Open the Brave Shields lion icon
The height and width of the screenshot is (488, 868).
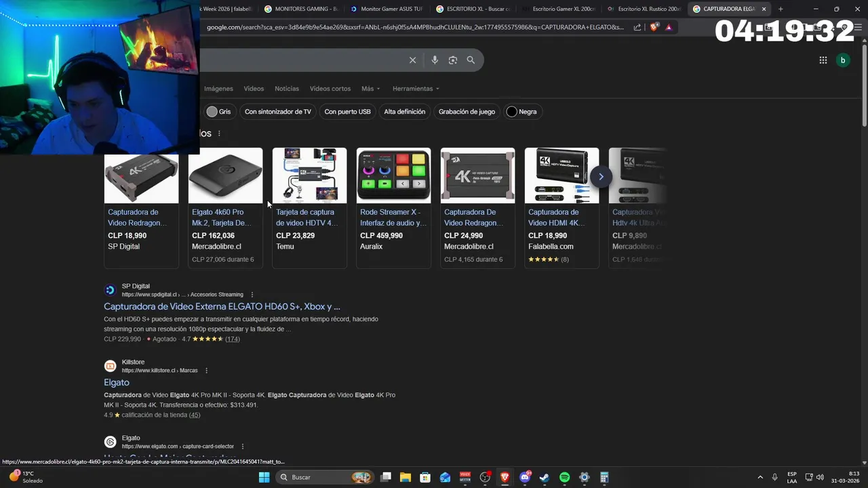[x=654, y=27]
